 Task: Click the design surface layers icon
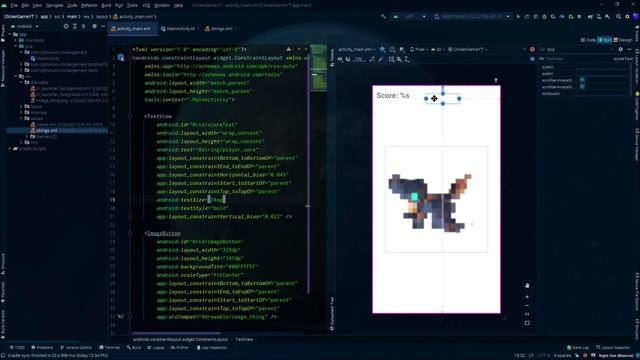tap(382, 49)
